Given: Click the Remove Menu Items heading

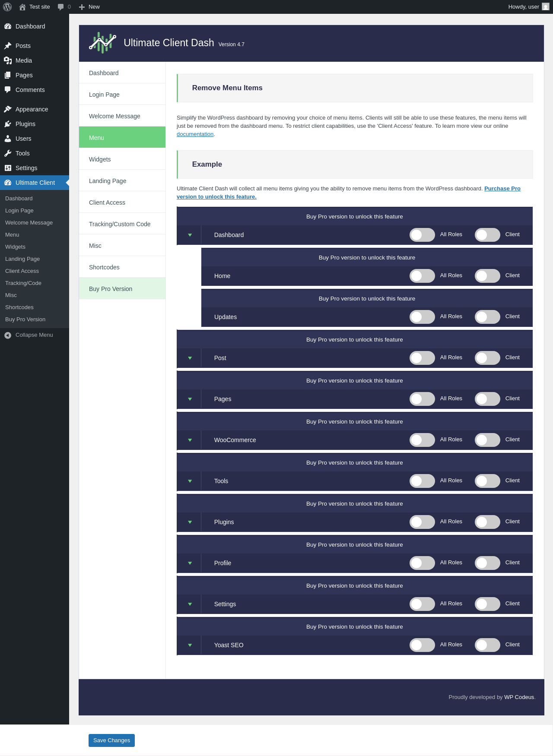Looking at the screenshot, I should (227, 88).
